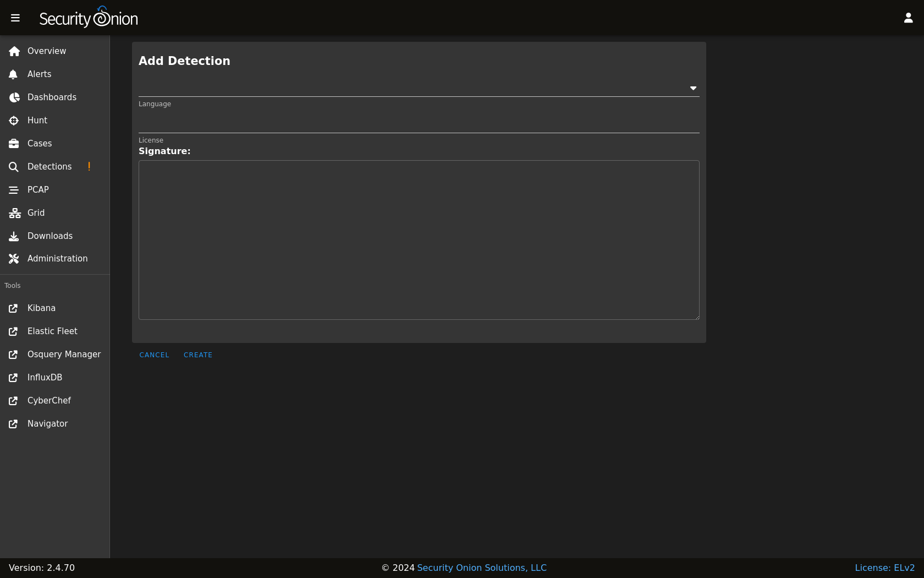Click the Alerts bell icon
This screenshot has height=578, width=924.
[x=14, y=74]
